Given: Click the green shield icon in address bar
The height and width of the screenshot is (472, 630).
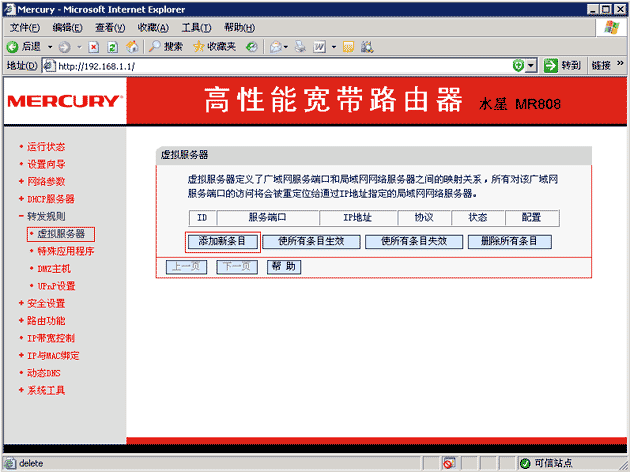Looking at the screenshot, I should point(518,65).
